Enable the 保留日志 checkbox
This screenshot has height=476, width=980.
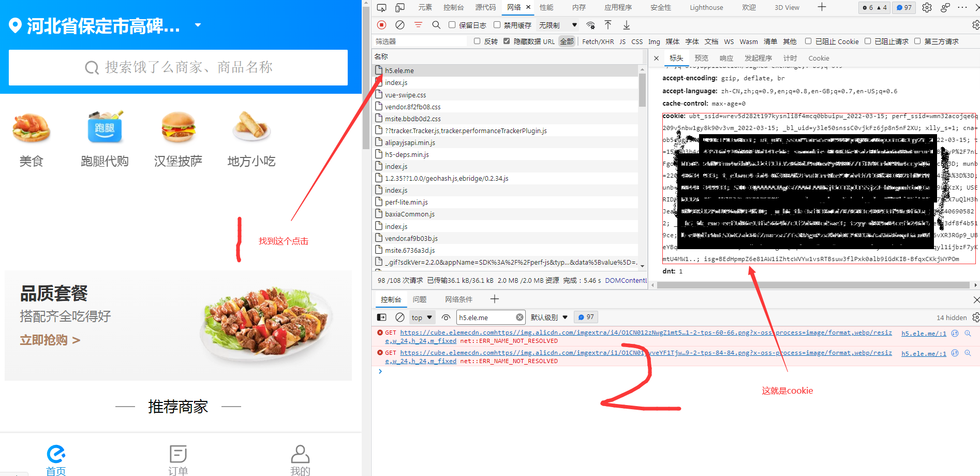452,25
